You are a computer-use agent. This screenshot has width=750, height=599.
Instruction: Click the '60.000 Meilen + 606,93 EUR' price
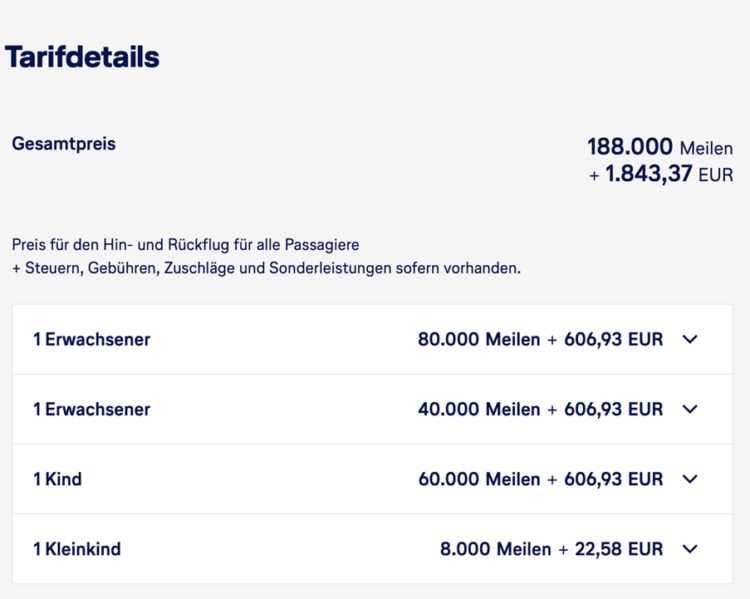540,479
